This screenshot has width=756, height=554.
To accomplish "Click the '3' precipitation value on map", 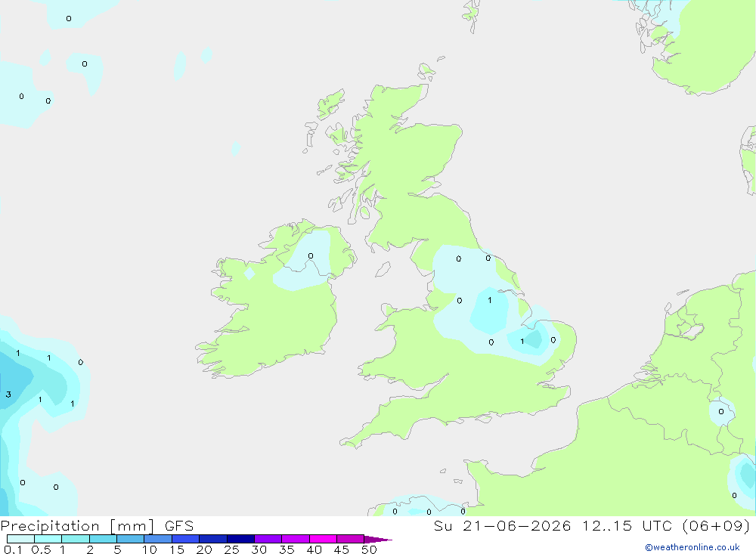I will coord(8,395).
